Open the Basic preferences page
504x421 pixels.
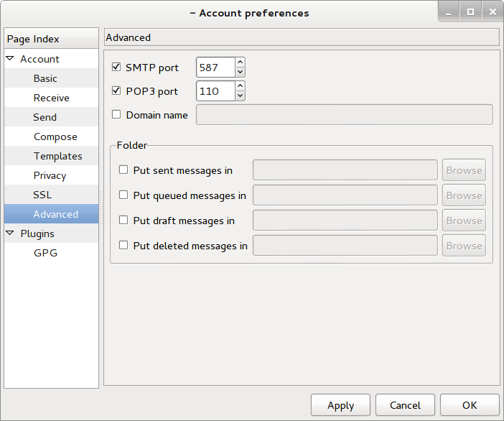coord(45,78)
